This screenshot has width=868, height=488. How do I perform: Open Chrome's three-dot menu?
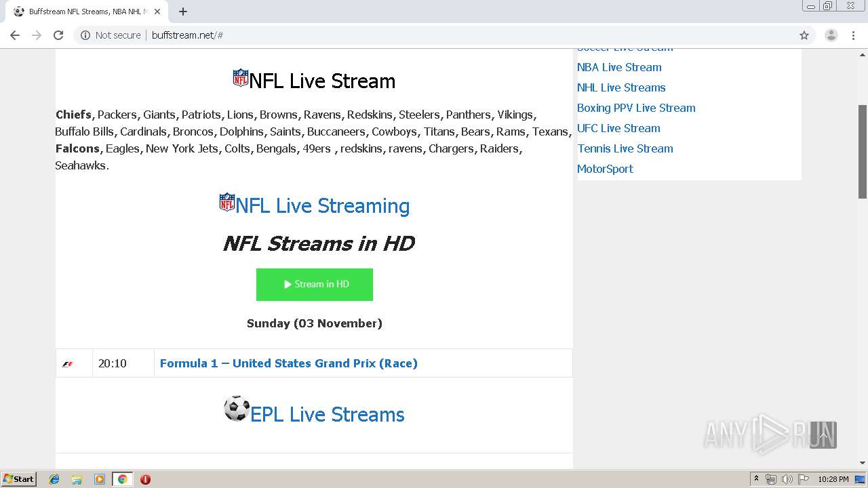click(854, 35)
